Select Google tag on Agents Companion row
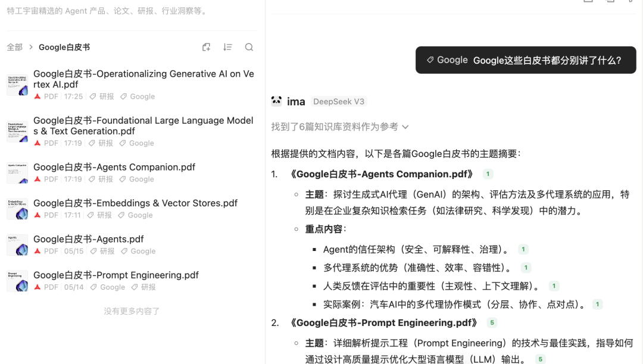 click(136, 180)
